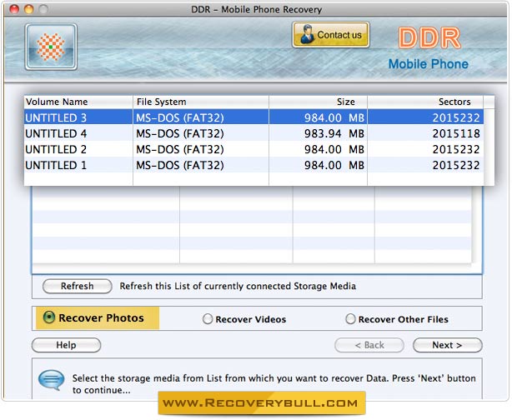Open the Contact us button
Viewport: 512px width, 420px height.
coord(331,35)
